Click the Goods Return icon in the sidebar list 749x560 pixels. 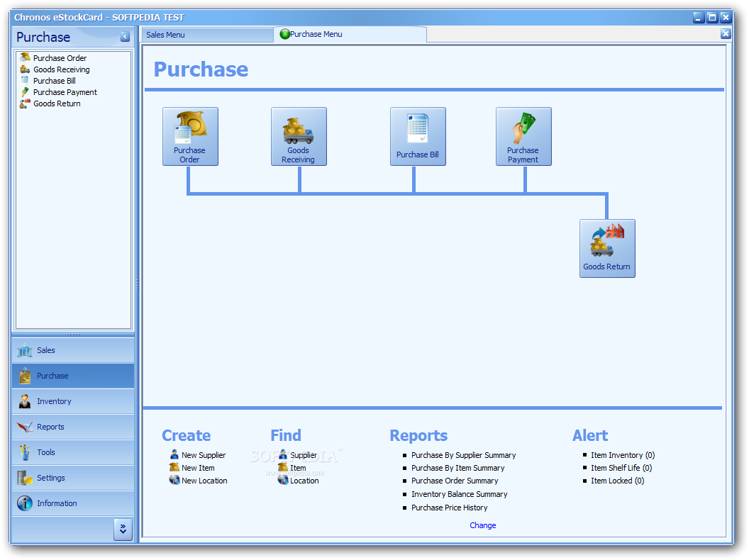(x=25, y=103)
